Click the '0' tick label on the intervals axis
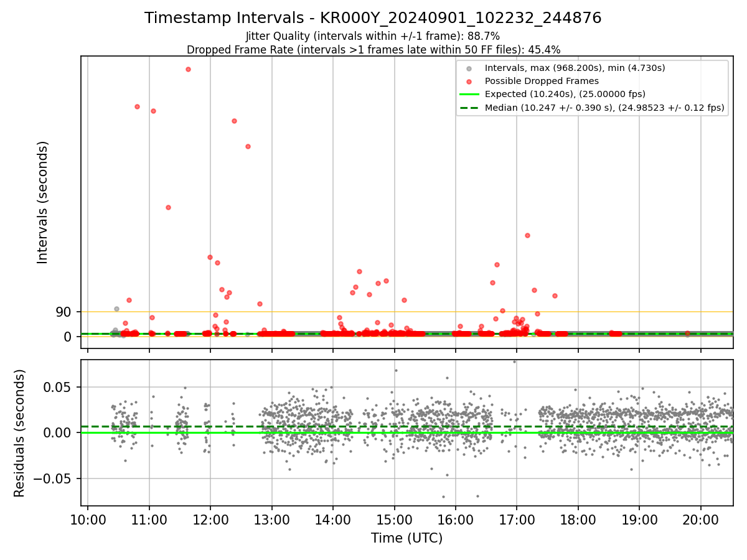The height and width of the screenshot is (560, 747). coord(68,337)
